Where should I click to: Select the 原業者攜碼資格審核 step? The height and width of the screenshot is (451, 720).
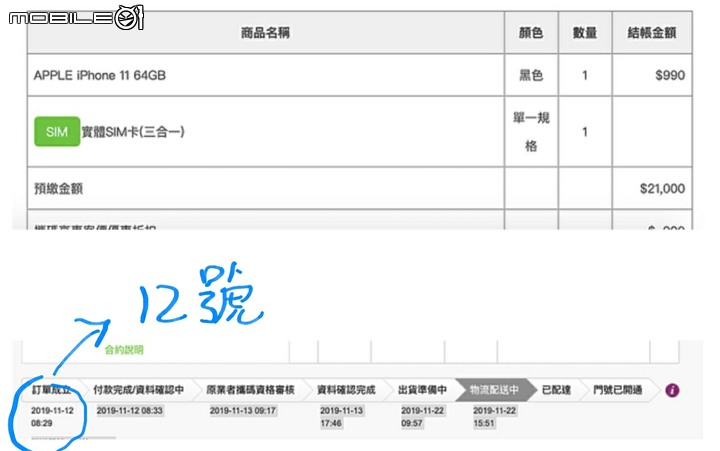pyautogui.click(x=250, y=390)
